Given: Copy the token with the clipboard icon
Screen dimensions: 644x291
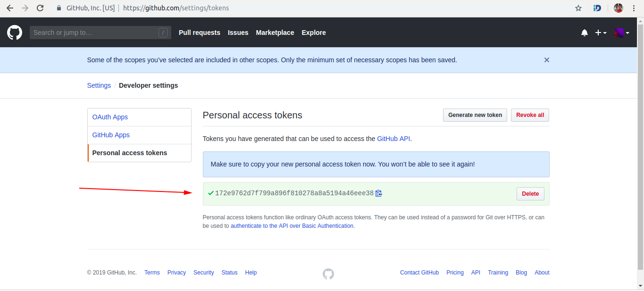Looking at the screenshot, I should pyautogui.click(x=378, y=193).
